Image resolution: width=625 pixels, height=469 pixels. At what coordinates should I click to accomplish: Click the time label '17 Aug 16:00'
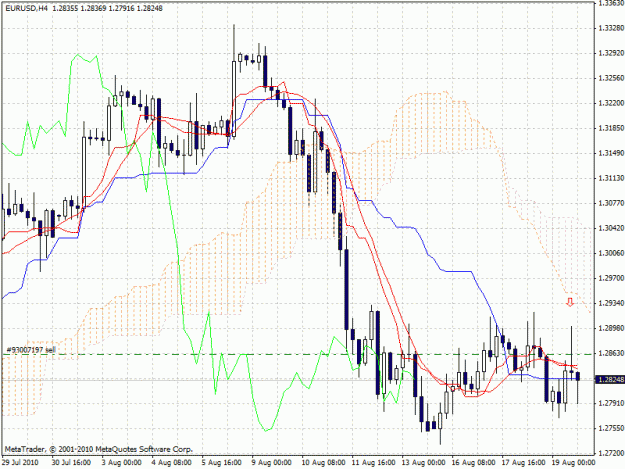[523, 463]
